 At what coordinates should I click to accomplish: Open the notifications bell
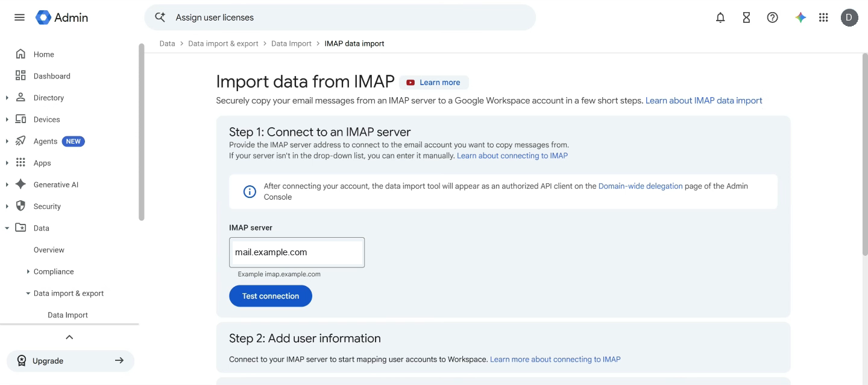(720, 17)
